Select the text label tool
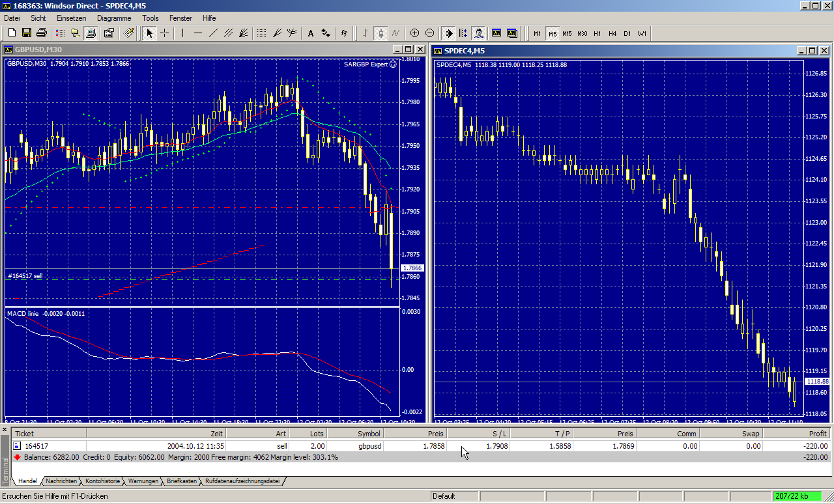 pyautogui.click(x=310, y=33)
